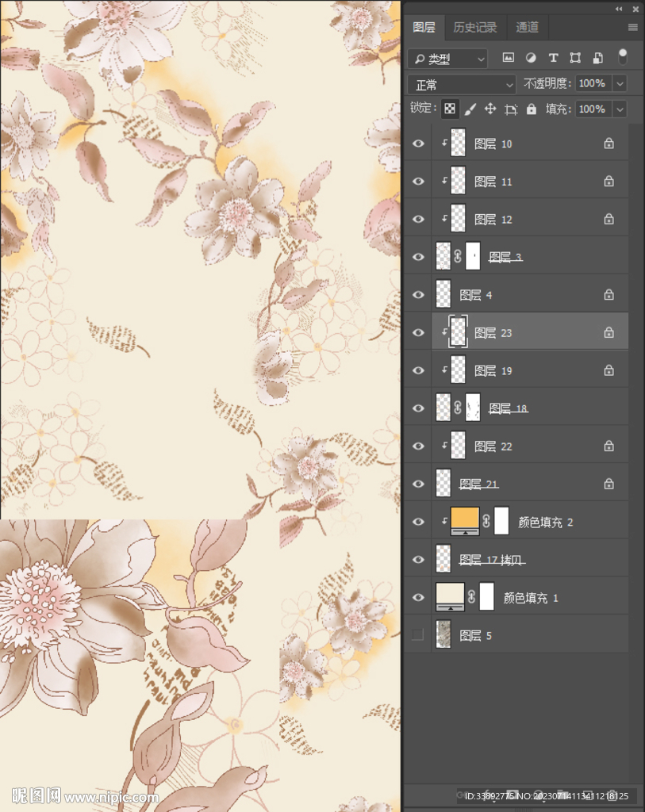Click the lock position move icon
This screenshot has height=812, width=645.
pos(490,109)
